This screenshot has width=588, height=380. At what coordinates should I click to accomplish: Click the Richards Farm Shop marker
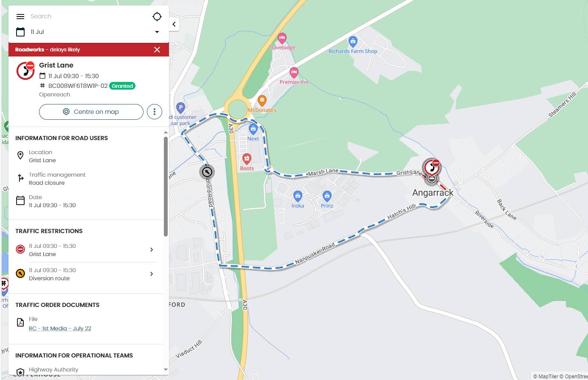[x=353, y=42]
